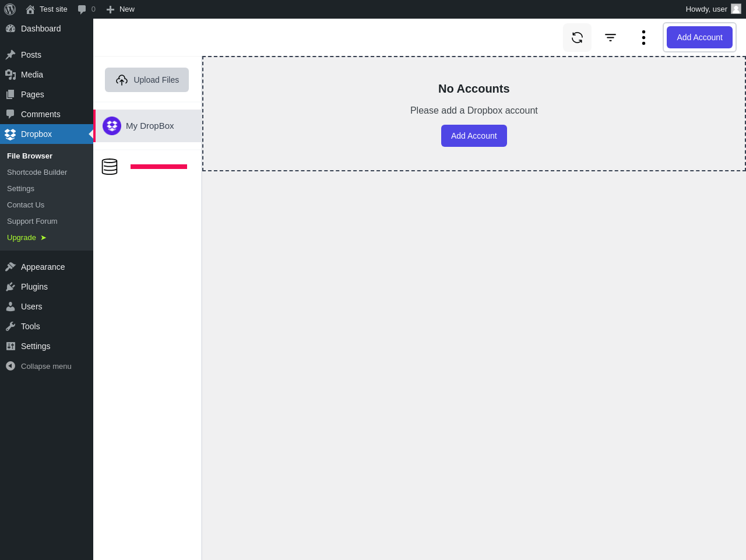Click the sidebar Comments bubble icon

[10, 114]
